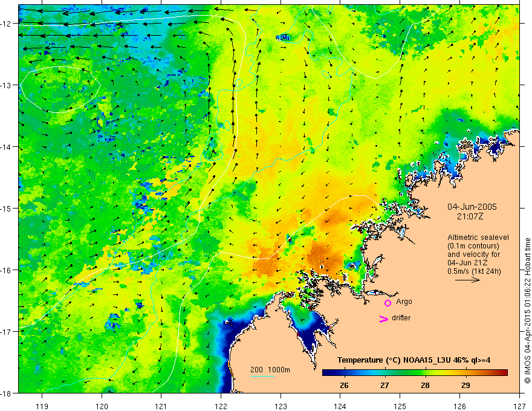Click the cyan 200 1000m isobath legend line
532x411 pixels.
262,376
